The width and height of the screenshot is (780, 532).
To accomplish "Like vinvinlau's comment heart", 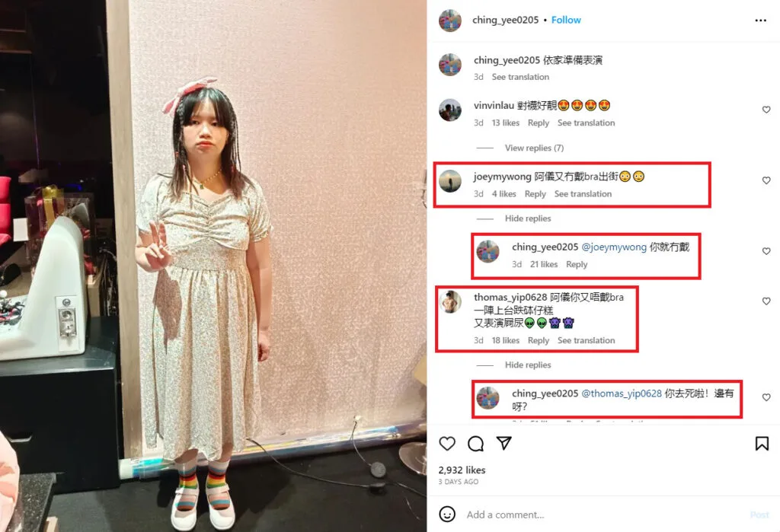I will click(x=766, y=110).
